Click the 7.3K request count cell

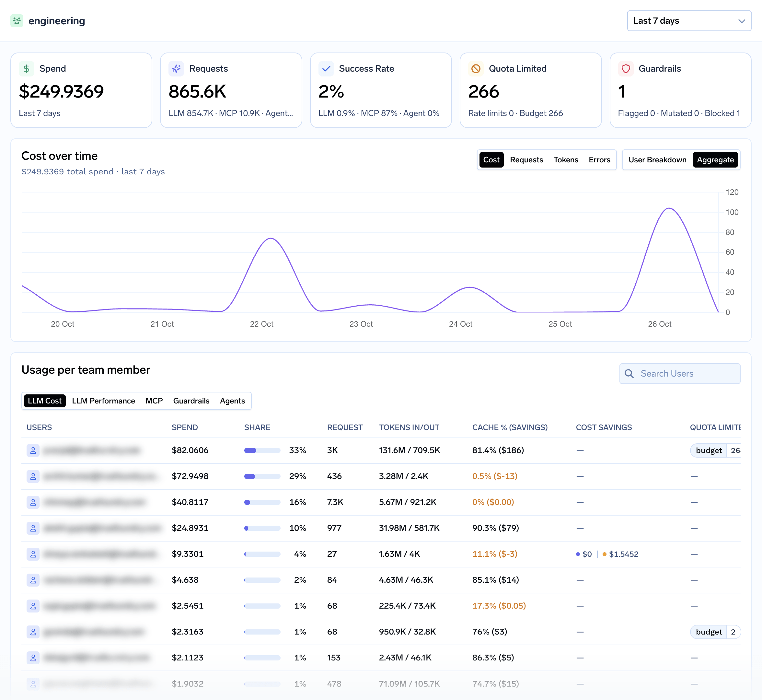pos(335,502)
